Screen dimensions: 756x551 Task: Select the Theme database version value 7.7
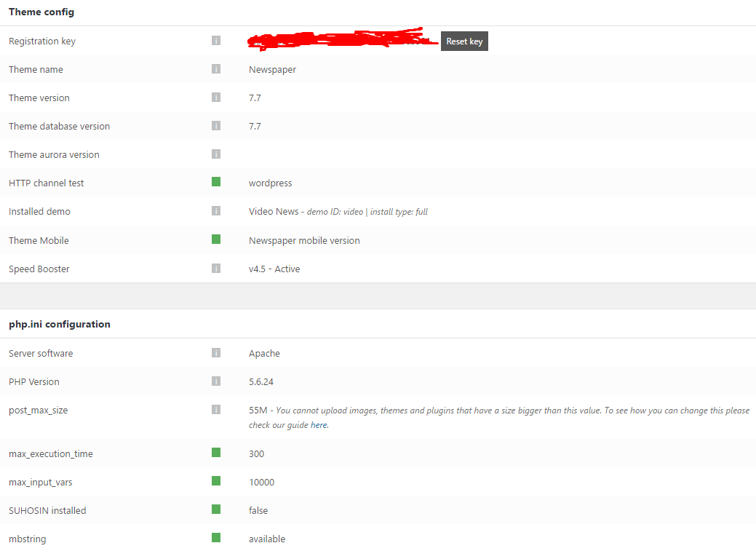[255, 127]
